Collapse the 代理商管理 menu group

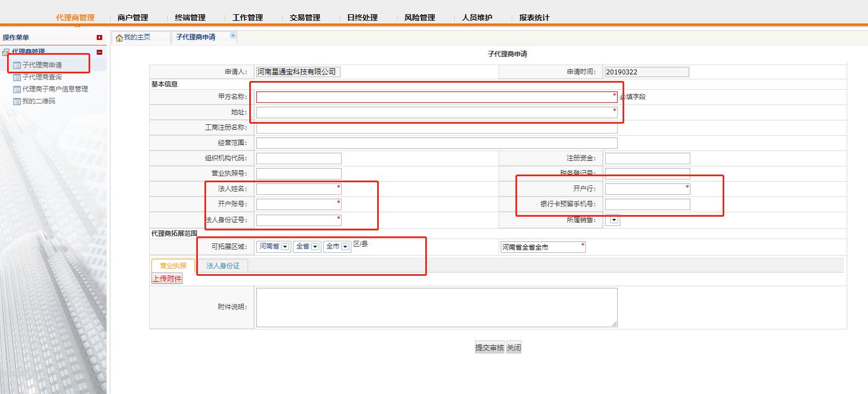(x=99, y=53)
